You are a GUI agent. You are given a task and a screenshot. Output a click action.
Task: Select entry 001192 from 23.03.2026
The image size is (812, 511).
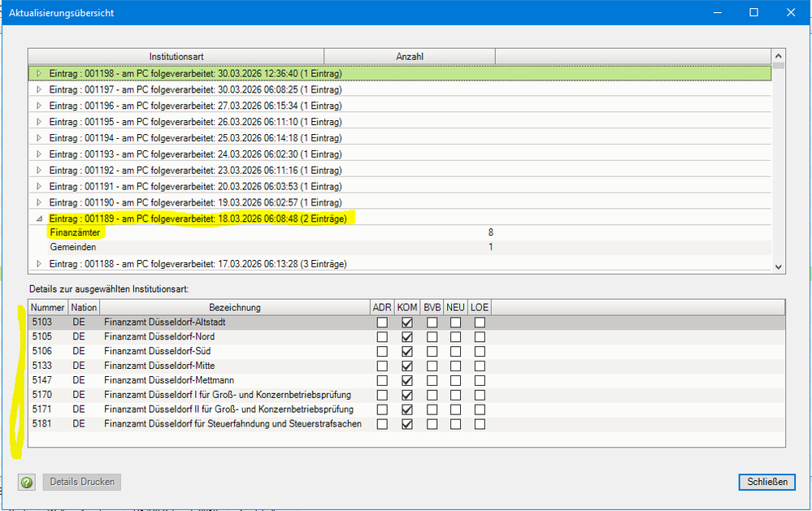[400, 171]
